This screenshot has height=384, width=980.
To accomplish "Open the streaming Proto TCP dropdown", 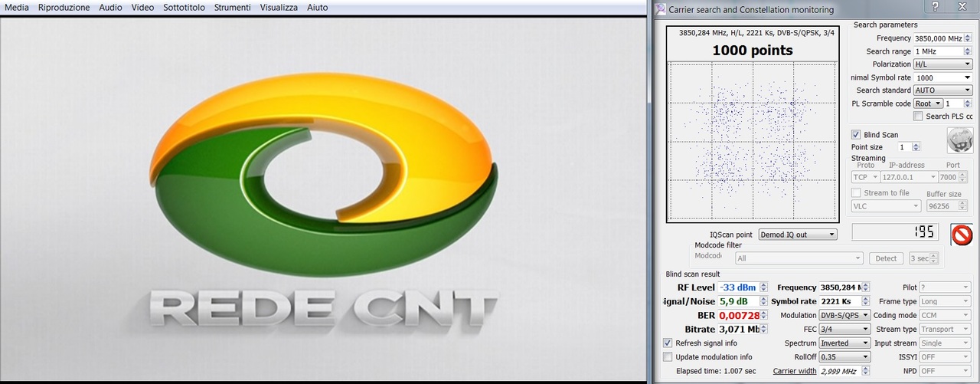I will (x=864, y=177).
